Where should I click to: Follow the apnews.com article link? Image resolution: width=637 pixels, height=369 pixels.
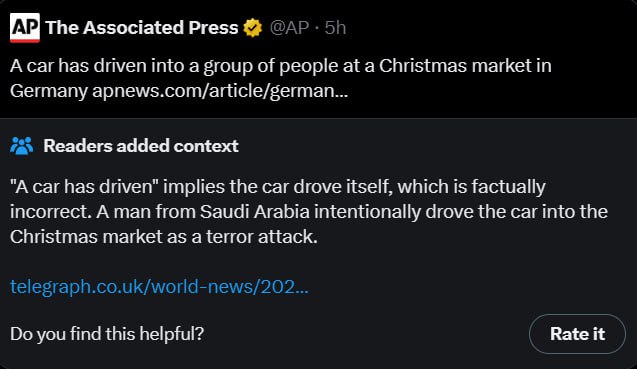click(220, 91)
